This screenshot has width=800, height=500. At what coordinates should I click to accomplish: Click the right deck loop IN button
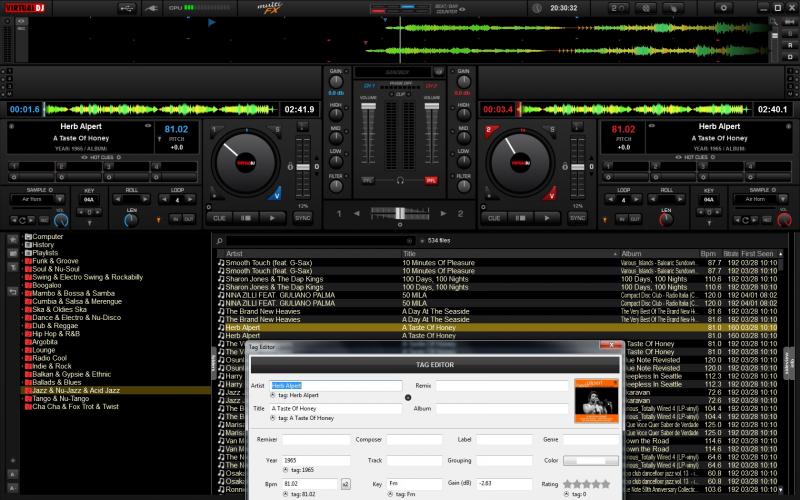pos(621,219)
